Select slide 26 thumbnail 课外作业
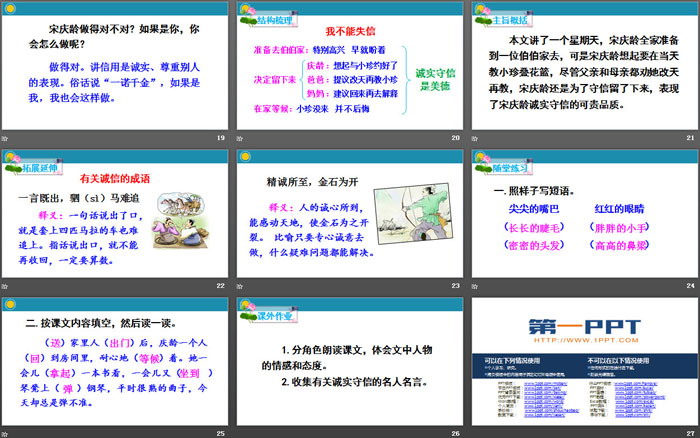Screen dimensions: 700x438 (x=350, y=361)
